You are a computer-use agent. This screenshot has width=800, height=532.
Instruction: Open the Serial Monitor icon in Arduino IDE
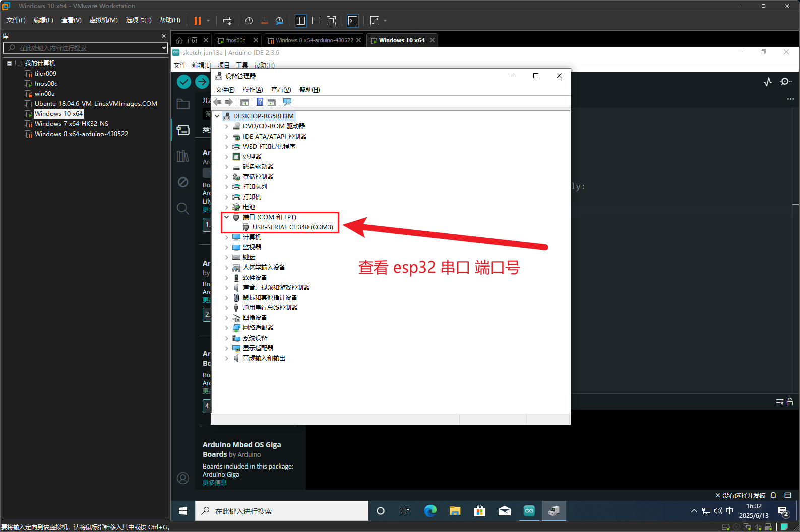pyautogui.click(x=785, y=82)
